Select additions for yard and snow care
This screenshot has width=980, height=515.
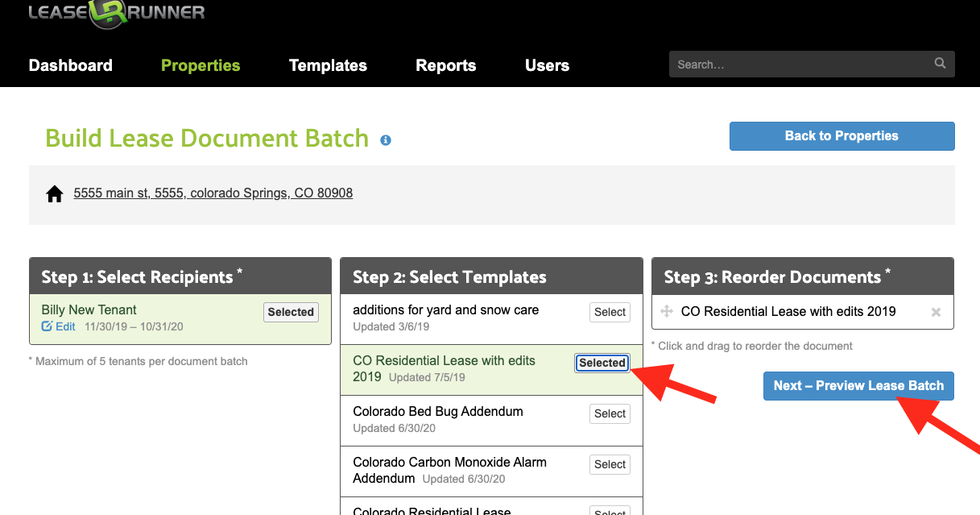tap(610, 313)
